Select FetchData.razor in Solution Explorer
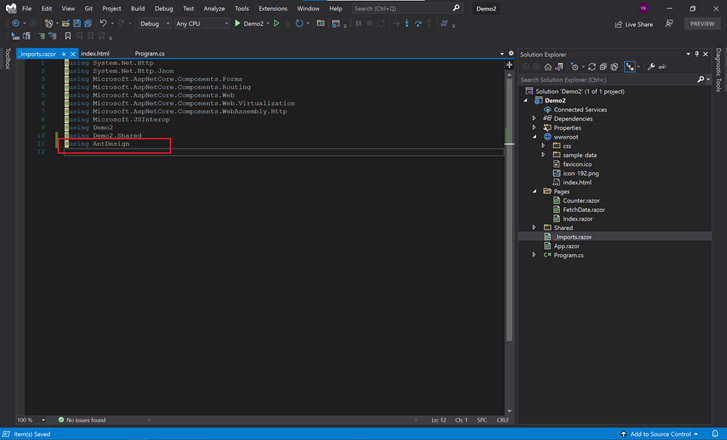727x440 pixels. [583, 210]
